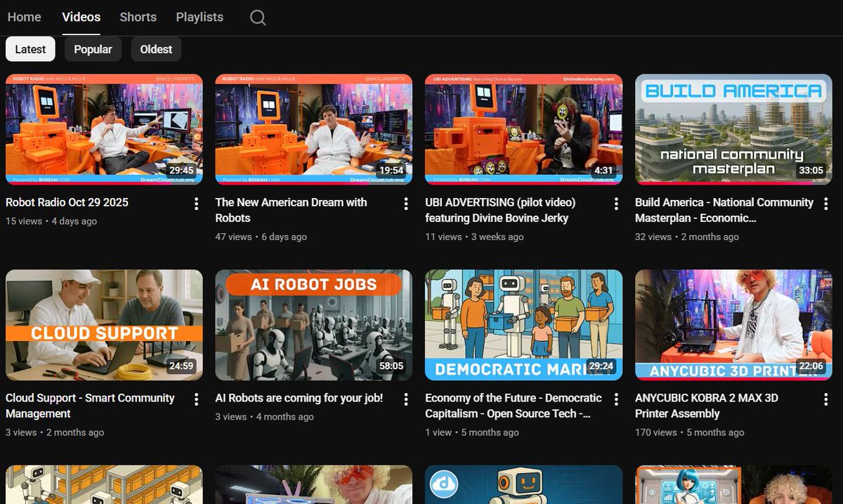The height and width of the screenshot is (504, 843).
Task: Play the Cloud Support thumbnail
Action: pos(104,325)
